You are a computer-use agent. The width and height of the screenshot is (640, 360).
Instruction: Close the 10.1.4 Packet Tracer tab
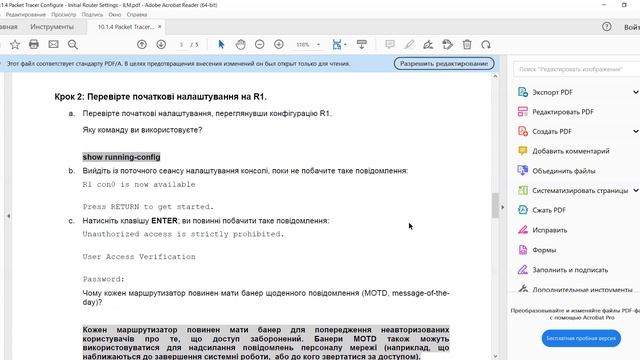[x=160, y=27]
